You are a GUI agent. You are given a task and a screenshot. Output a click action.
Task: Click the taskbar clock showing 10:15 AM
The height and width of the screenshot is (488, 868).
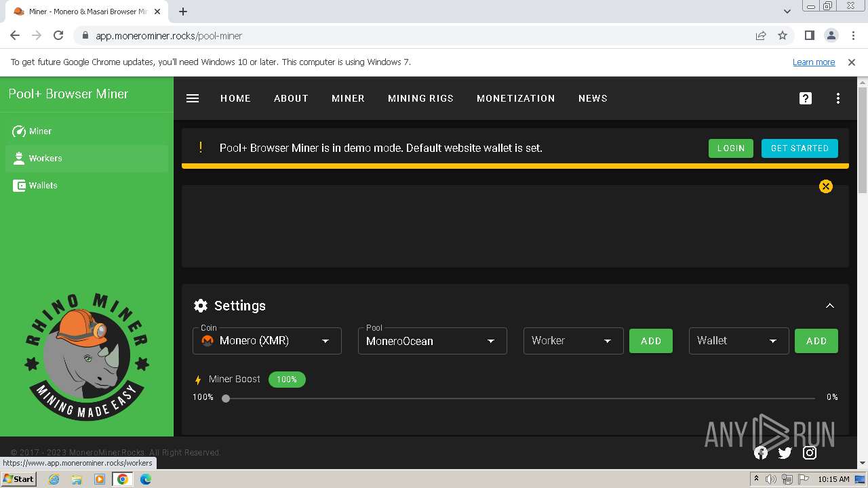click(x=833, y=479)
